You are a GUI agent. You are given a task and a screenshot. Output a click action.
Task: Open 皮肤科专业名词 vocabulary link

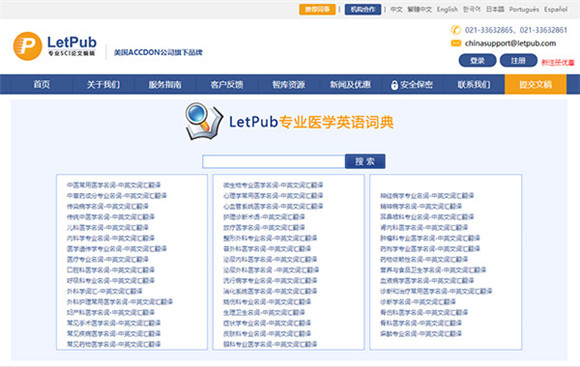pyautogui.click(x=267, y=334)
